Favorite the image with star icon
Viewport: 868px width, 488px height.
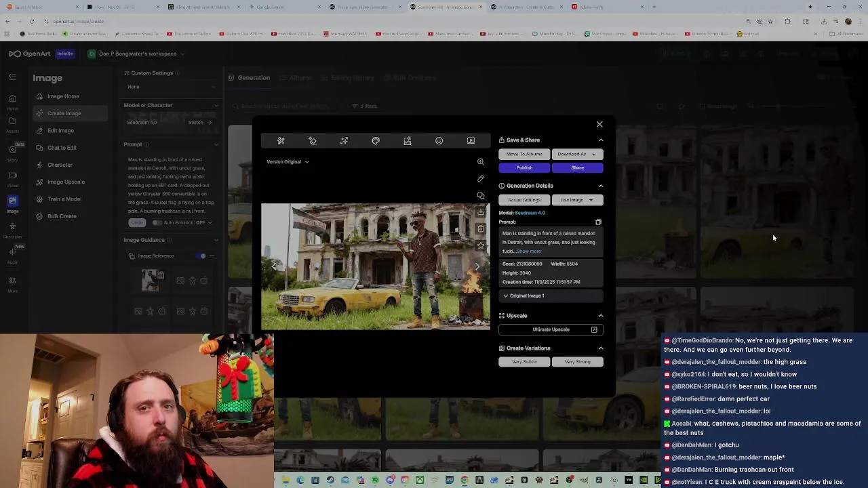(x=481, y=245)
